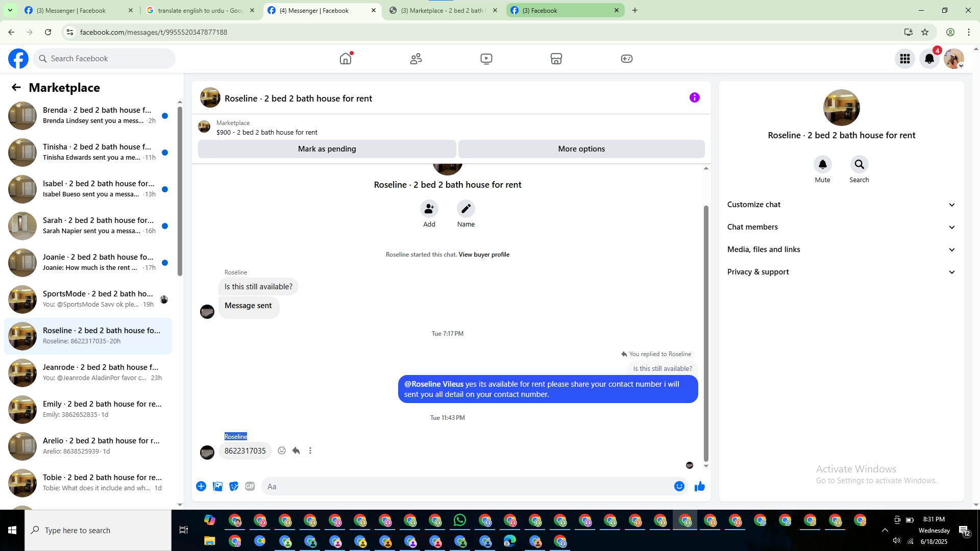The height and width of the screenshot is (551, 980).
Task: Open View buyer profile link
Action: pos(484,255)
